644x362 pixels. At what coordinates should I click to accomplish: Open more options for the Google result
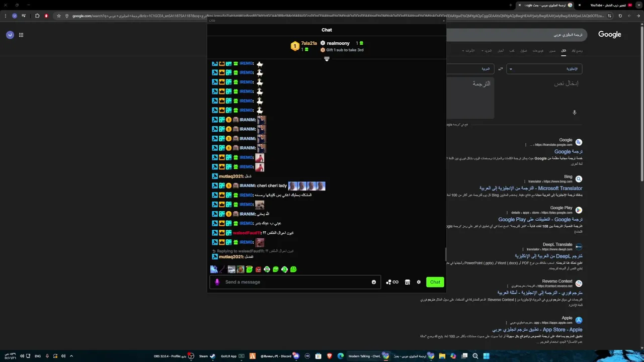click(x=526, y=145)
